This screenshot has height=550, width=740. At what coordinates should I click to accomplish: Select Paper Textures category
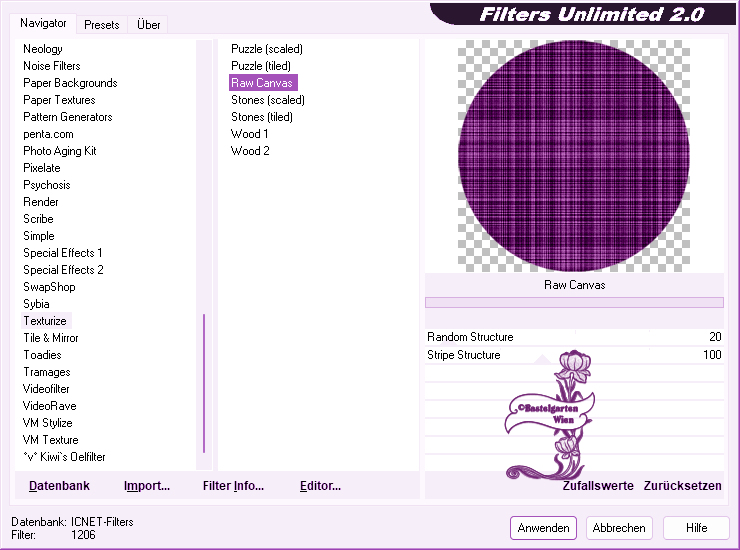59,100
